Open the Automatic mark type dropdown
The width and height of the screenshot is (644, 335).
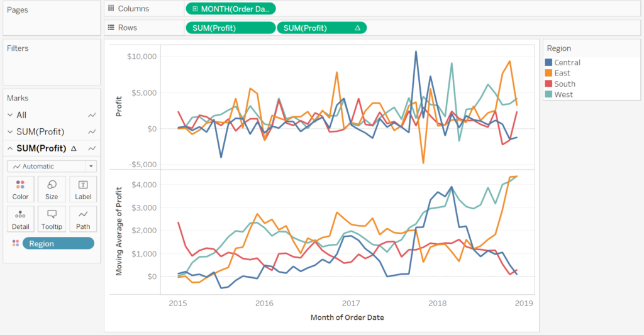point(52,167)
